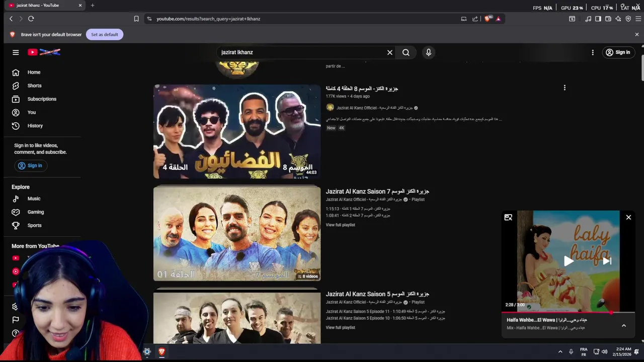Image resolution: width=644 pixels, height=362 pixels.
Task: Click the top-right Sign in button
Action: tap(618, 52)
